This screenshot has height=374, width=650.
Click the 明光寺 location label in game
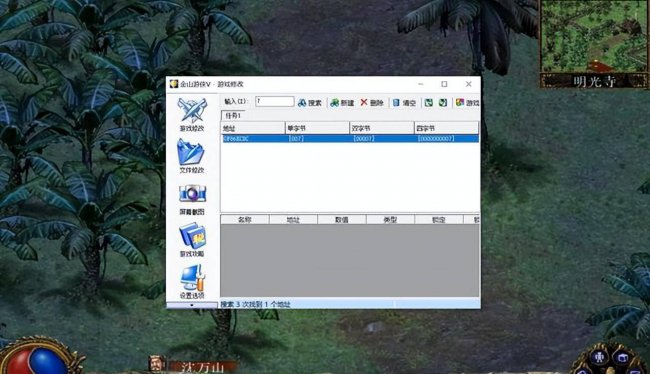point(594,81)
